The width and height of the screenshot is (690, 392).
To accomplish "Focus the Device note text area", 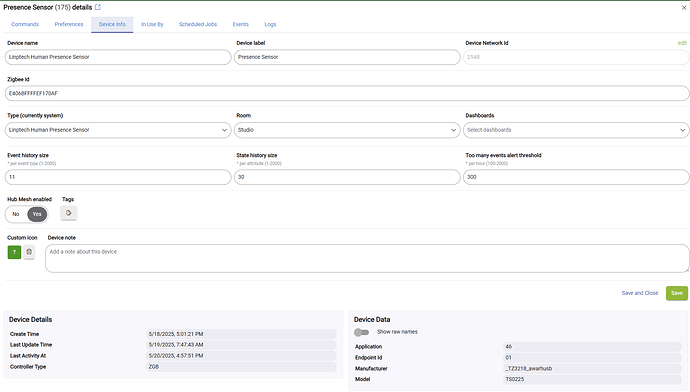I will pos(367,259).
